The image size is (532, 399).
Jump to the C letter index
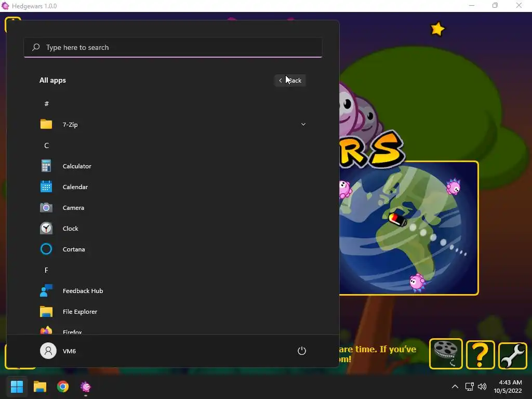tap(46, 145)
